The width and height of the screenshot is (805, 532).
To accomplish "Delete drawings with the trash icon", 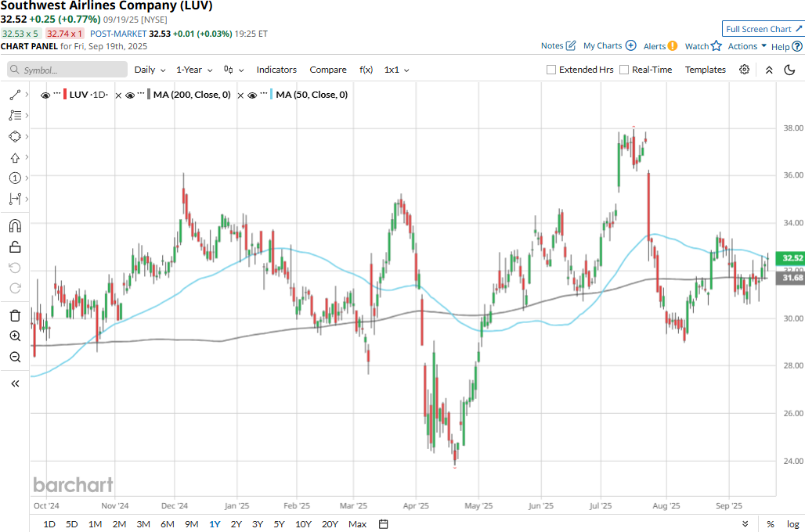I will click(15, 315).
